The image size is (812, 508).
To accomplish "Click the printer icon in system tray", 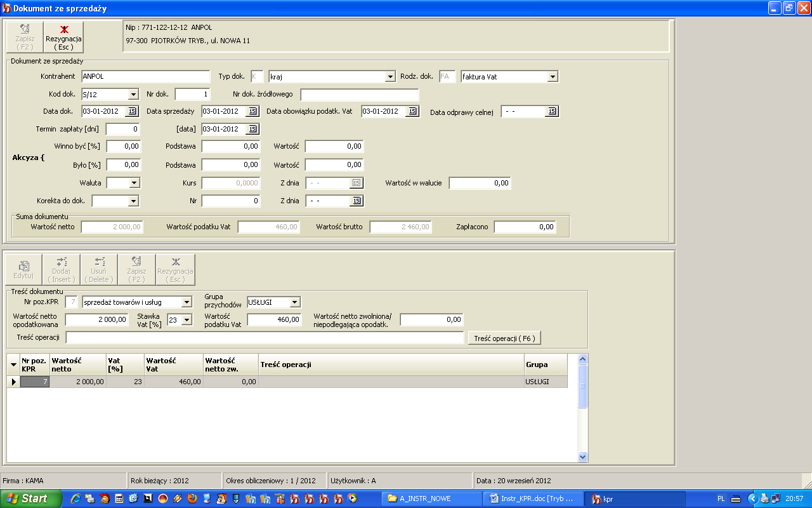I will click(x=765, y=498).
